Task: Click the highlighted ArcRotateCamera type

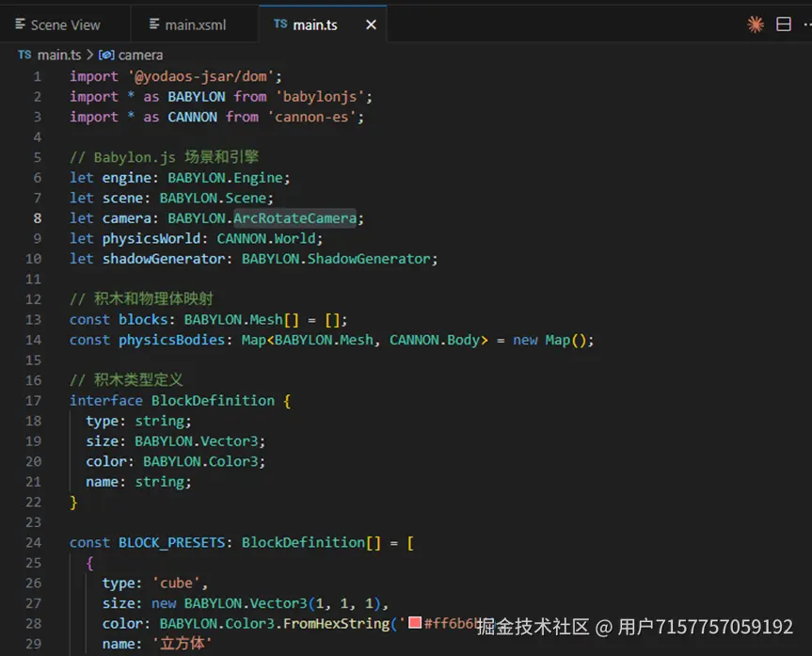Action: click(x=295, y=218)
